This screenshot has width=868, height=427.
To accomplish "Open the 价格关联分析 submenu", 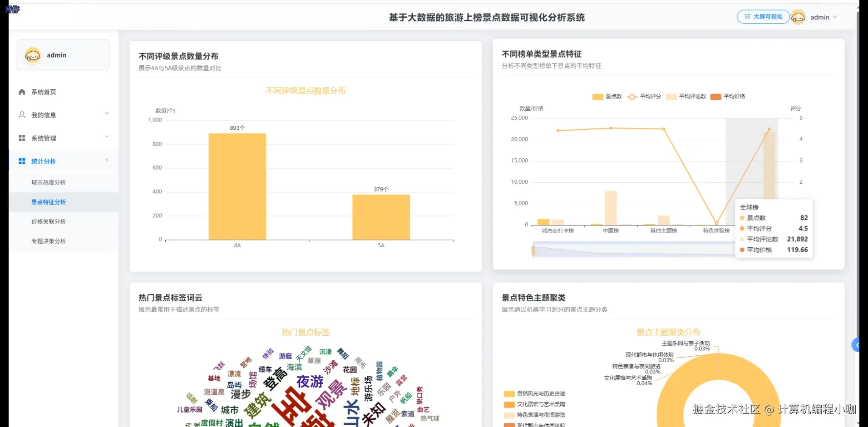I will [64, 221].
